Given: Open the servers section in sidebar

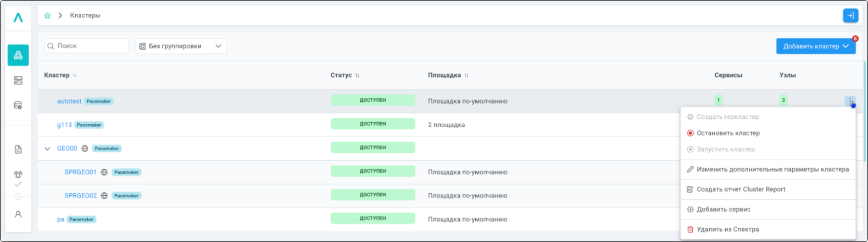Looking at the screenshot, I should click(18, 80).
